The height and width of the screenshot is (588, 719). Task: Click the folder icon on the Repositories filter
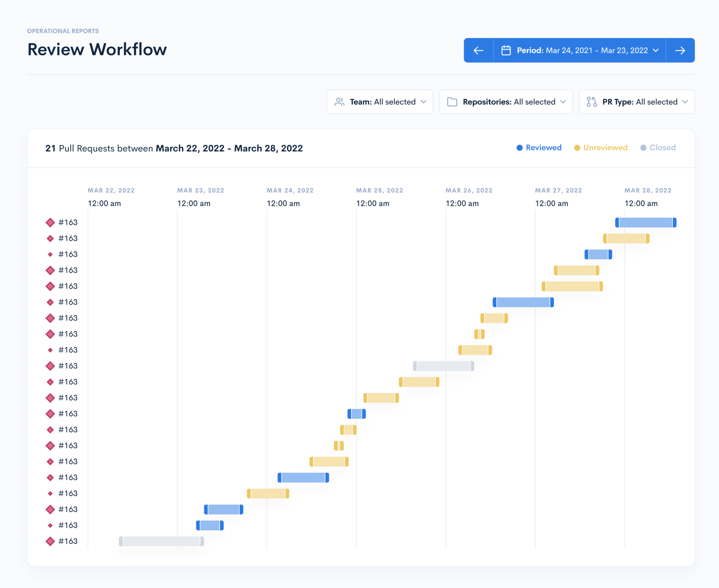[x=451, y=102]
